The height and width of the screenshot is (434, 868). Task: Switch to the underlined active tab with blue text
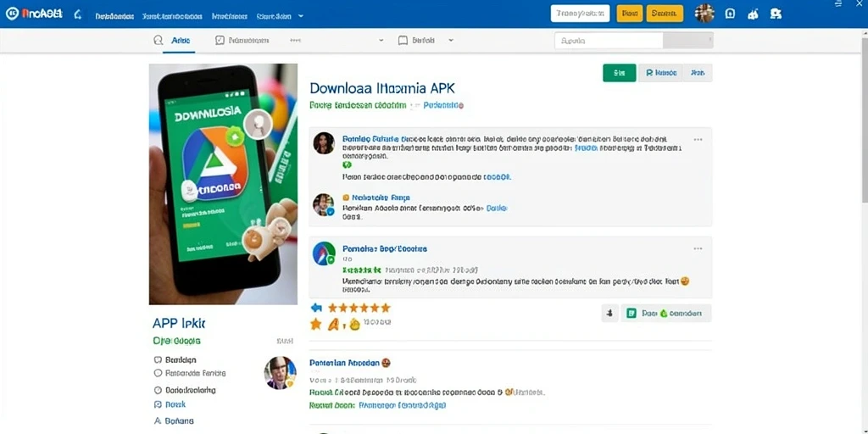coord(181,41)
